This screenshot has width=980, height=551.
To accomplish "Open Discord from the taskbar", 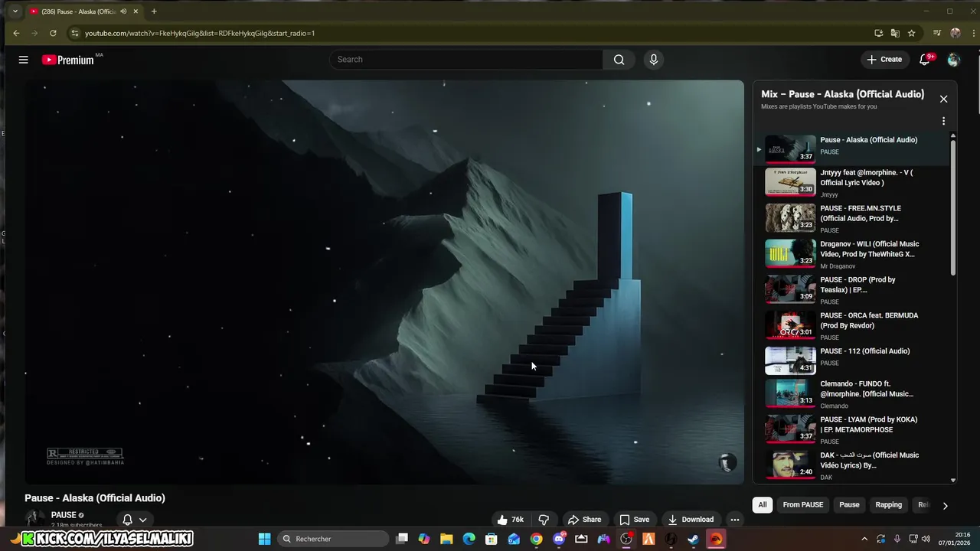I will pos(559,539).
